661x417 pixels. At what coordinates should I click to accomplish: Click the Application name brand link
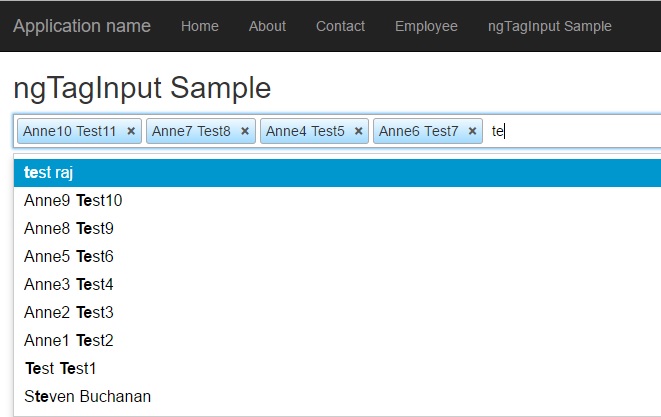(x=82, y=26)
